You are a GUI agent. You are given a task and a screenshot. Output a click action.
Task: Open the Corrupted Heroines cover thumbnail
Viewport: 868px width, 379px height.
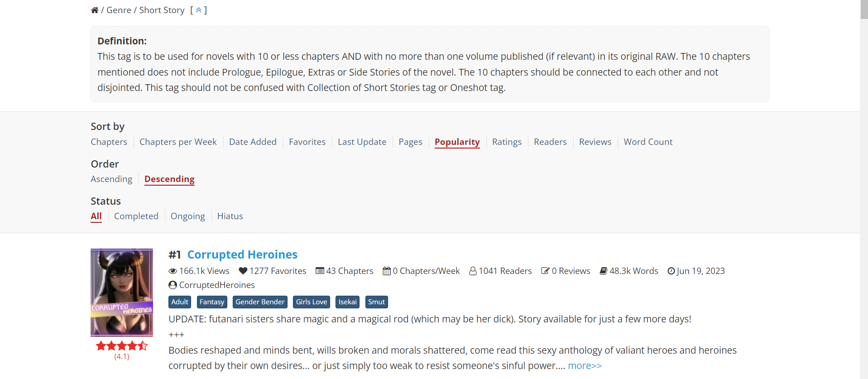click(122, 292)
